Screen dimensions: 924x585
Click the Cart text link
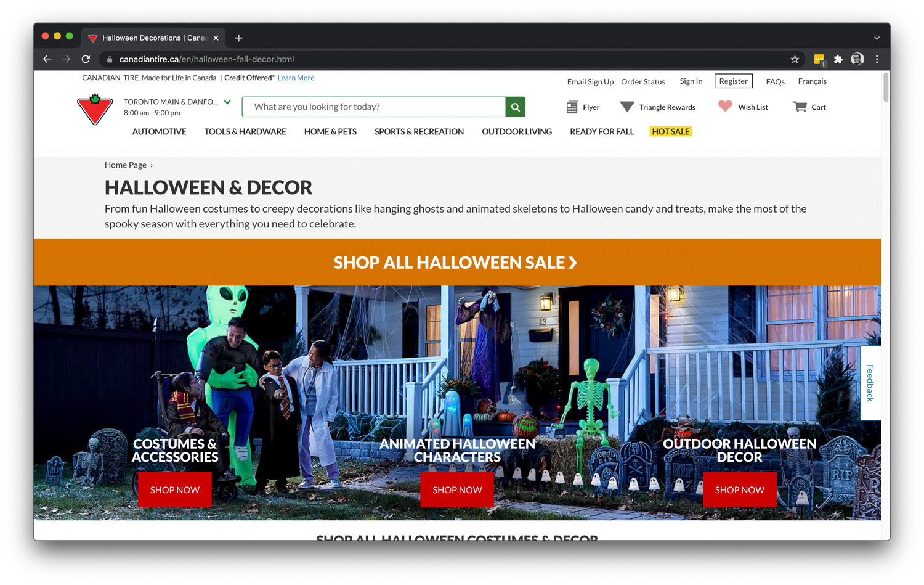click(818, 107)
